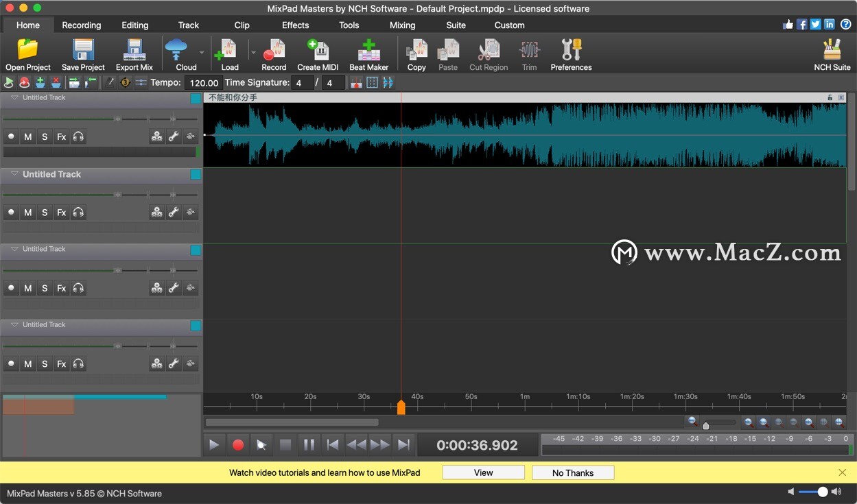Switch to the Effects tab

point(295,25)
